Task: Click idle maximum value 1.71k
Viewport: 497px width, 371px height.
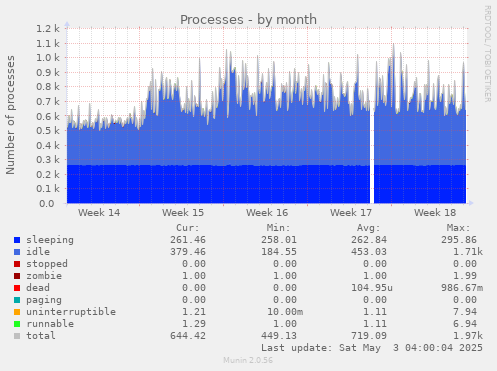Action: (x=468, y=252)
